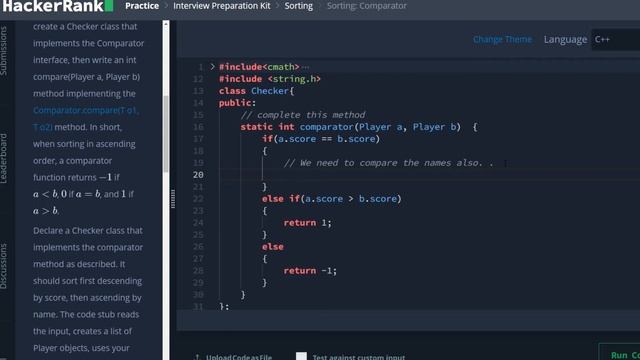Click line number 22 in gutter

(x=198, y=199)
